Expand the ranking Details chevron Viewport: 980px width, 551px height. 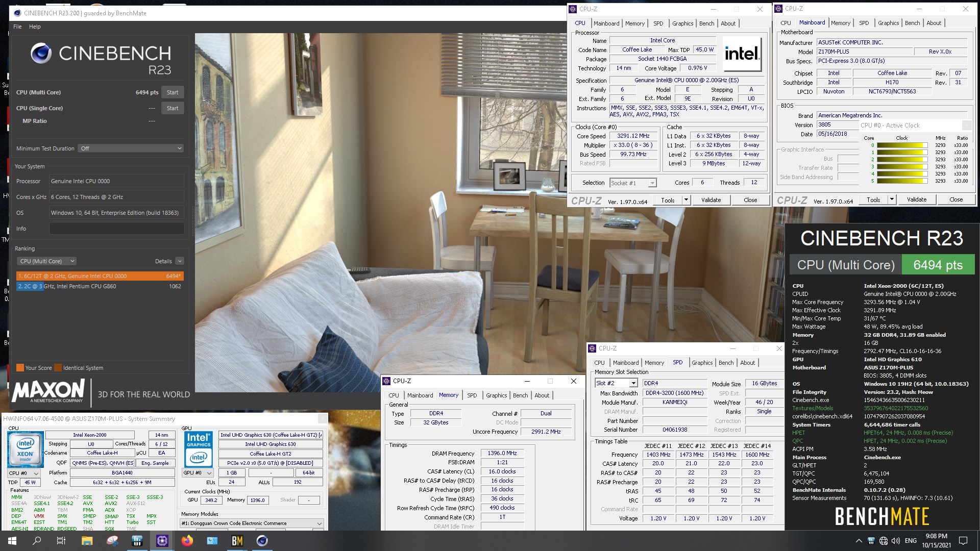[x=180, y=261]
